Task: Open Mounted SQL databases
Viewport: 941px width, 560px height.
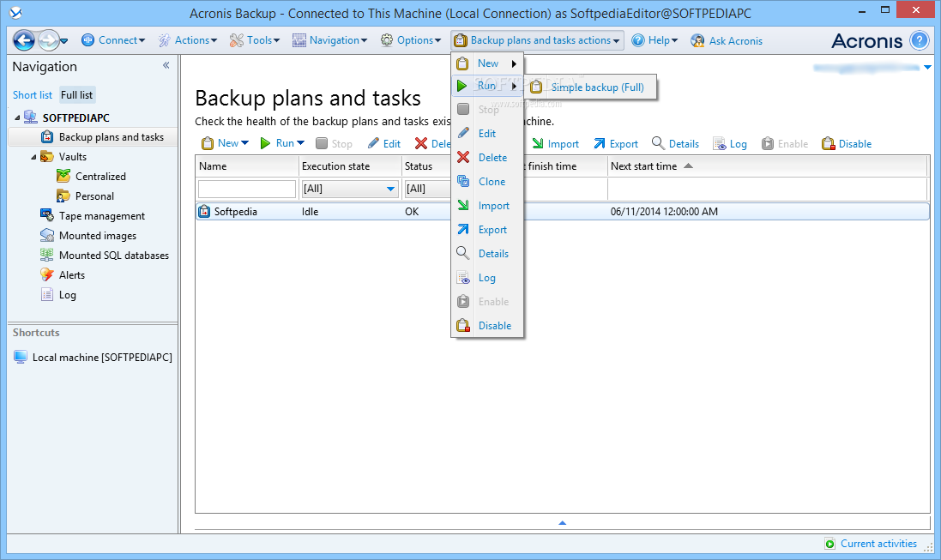Action: click(105, 256)
